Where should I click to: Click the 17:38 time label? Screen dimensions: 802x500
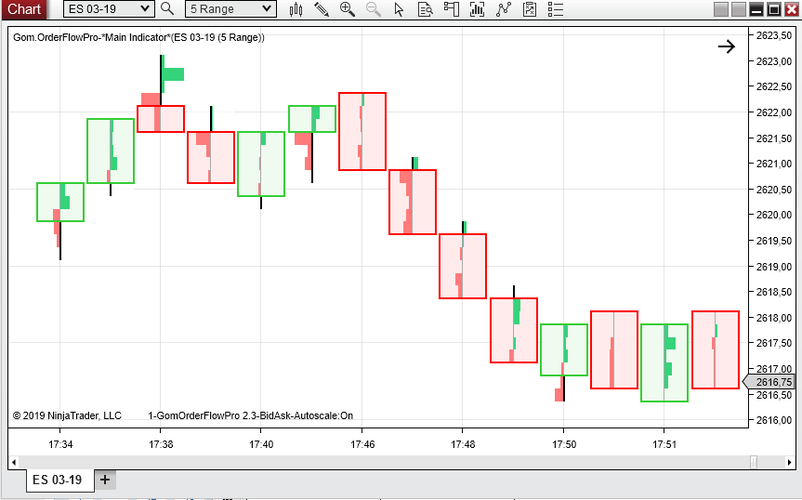click(x=161, y=444)
